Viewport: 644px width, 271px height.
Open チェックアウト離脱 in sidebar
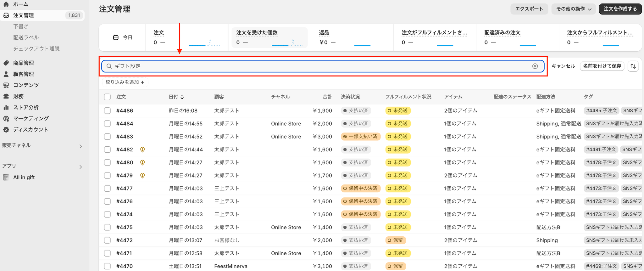pyautogui.click(x=36, y=48)
